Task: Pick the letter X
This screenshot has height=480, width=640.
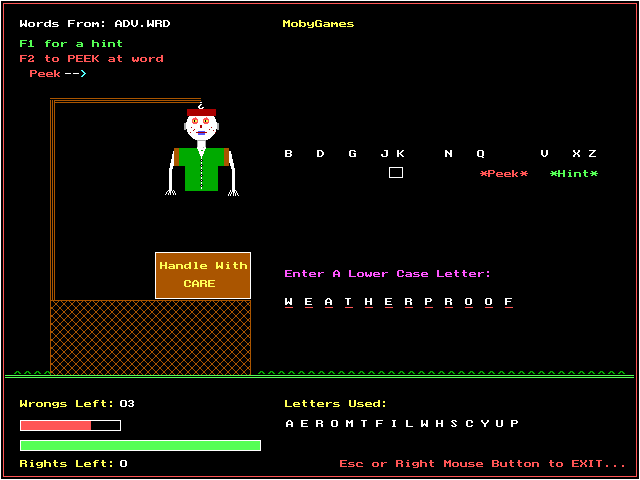Action: [x=576, y=154]
